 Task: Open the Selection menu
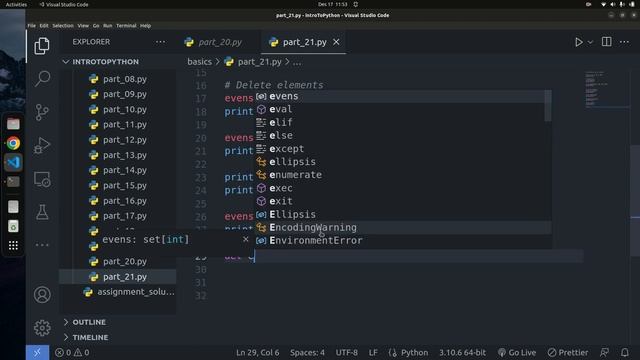click(x=63, y=25)
